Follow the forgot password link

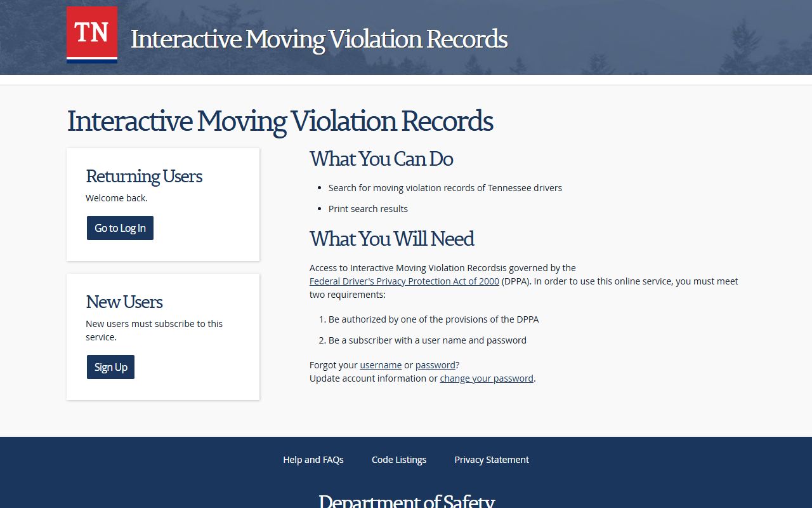pos(435,365)
